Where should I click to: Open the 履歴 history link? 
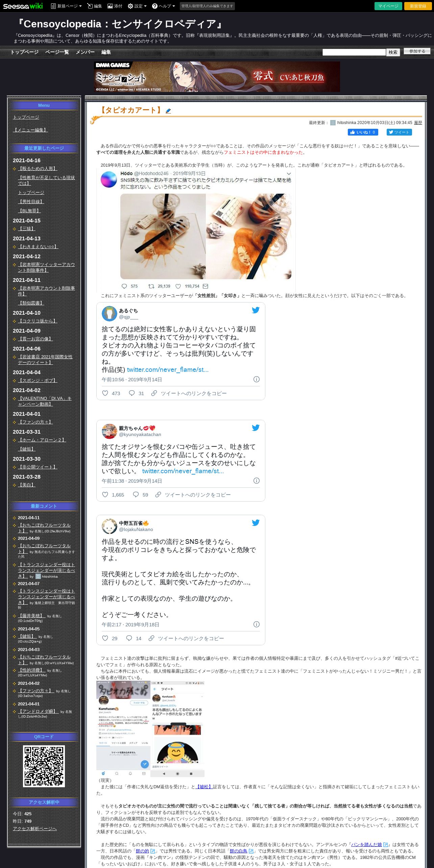point(418,123)
